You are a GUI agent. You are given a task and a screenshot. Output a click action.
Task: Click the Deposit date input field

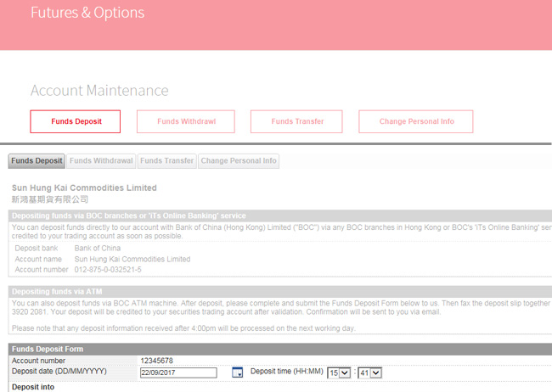[x=178, y=372]
